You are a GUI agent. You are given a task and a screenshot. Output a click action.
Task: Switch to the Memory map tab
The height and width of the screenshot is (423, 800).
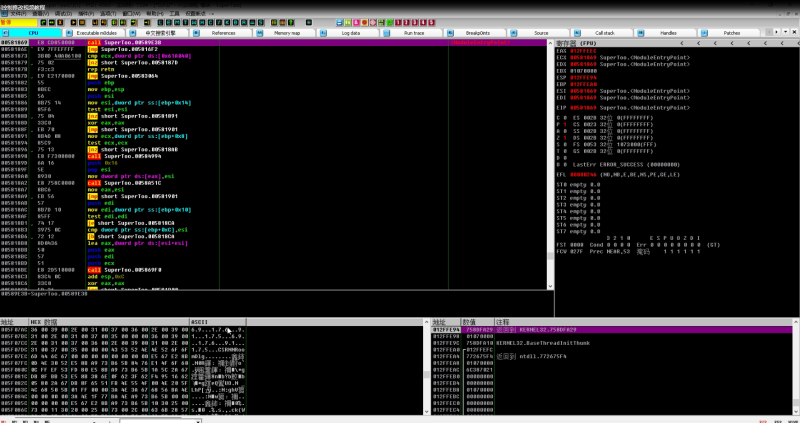pos(286,33)
